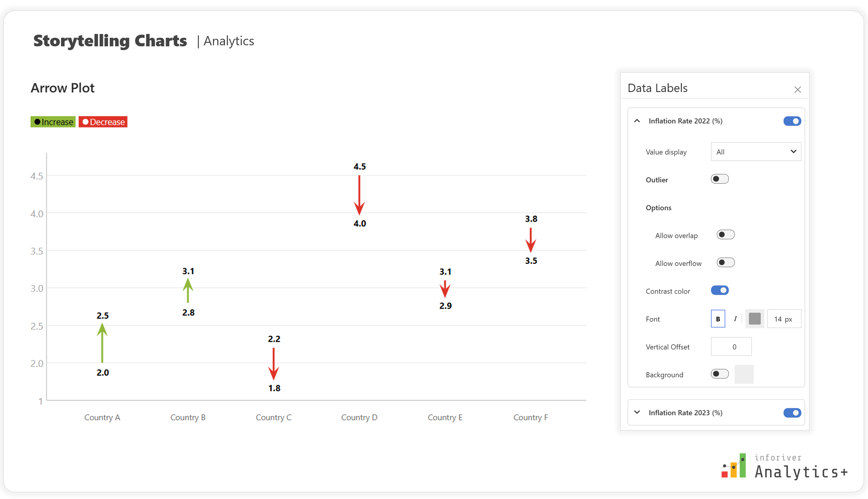Click the Inforiver Analytics+ logo
868x499 pixels.
pyautogui.click(x=784, y=466)
